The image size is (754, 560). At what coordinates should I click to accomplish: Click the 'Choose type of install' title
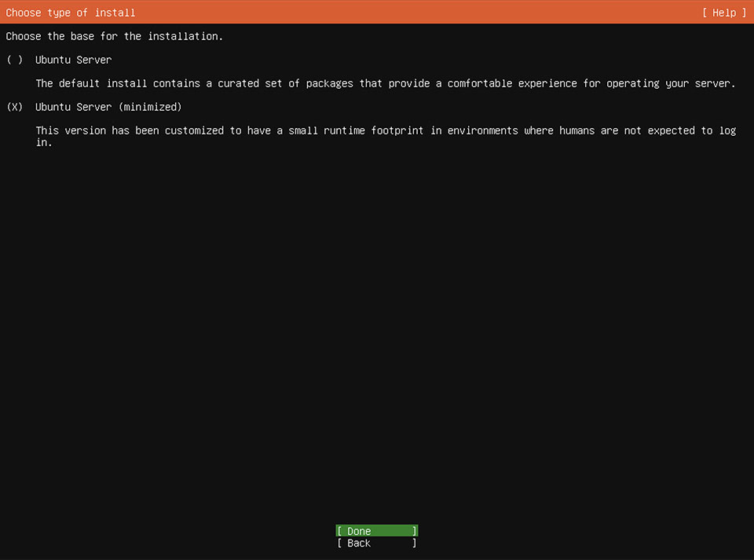[x=70, y=13]
